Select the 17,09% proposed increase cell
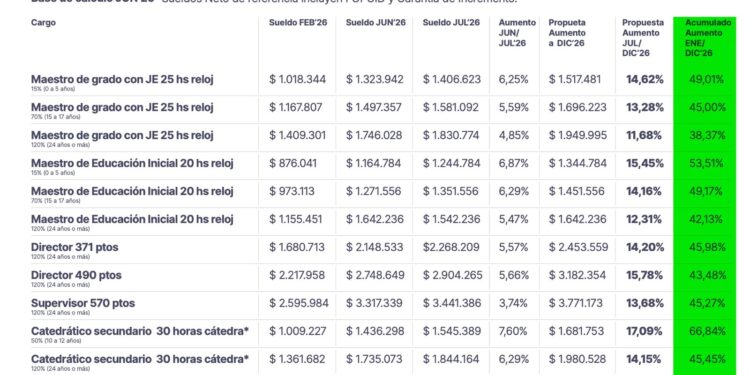The width and height of the screenshot is (750, 375). tap(645, 331)
